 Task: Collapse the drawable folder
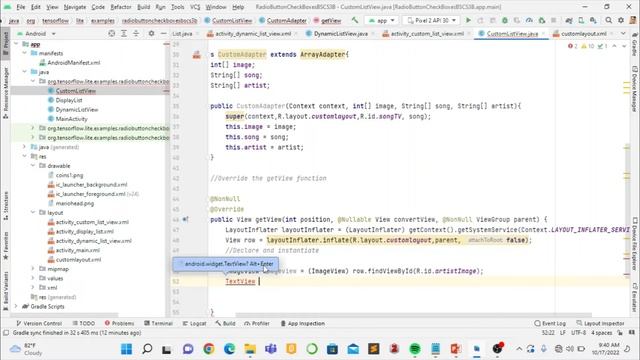pos(33,166)
